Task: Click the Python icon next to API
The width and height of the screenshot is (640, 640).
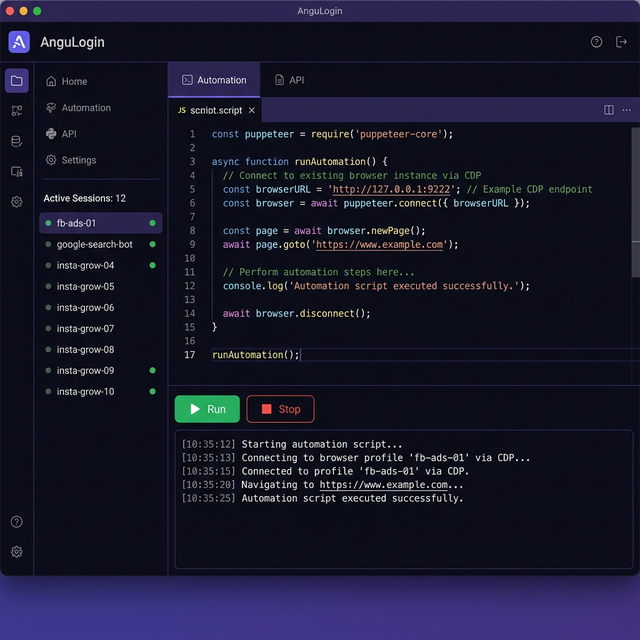Action: coord(51,134)
